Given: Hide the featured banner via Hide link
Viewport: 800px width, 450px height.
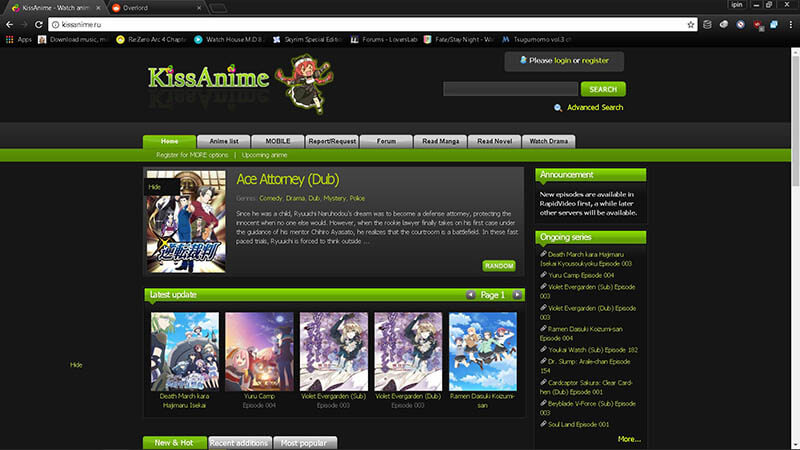Looking at the screenshot, I should pyautogui.click(x=154, y=187).
